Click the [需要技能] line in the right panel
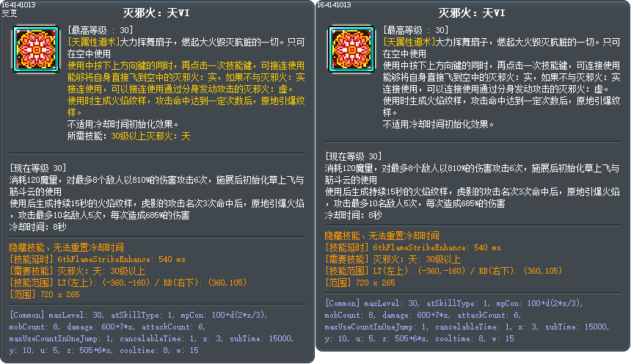The height and width of the screenshot is (364, 631). tap(393, 259)
